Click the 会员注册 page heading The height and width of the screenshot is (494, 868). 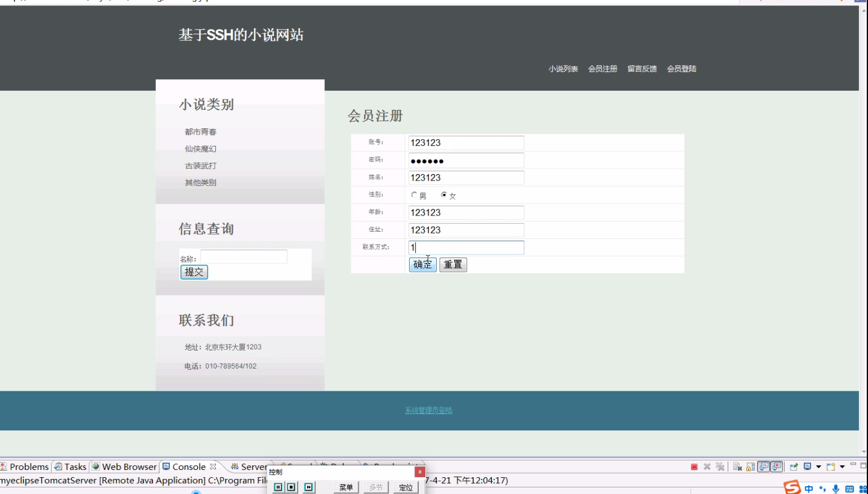point(375,116)
